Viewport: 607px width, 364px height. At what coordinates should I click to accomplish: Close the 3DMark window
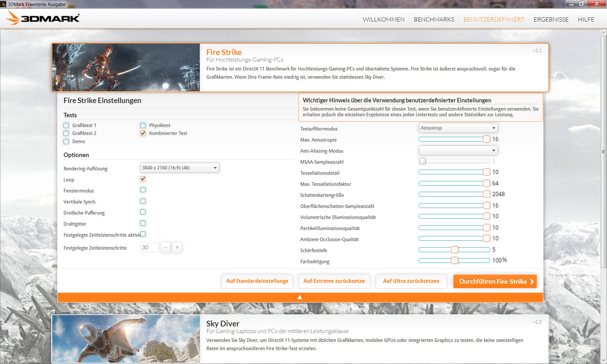pos(597,4)
